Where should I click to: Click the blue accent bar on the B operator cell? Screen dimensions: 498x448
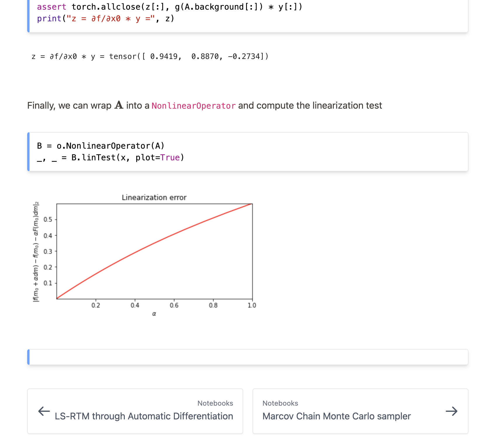[29, 152]
